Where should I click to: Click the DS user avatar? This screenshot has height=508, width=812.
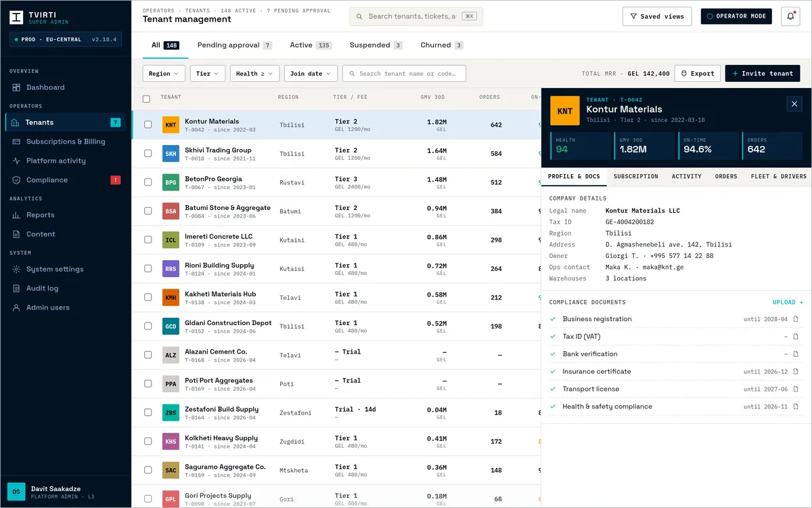[16, 491]
